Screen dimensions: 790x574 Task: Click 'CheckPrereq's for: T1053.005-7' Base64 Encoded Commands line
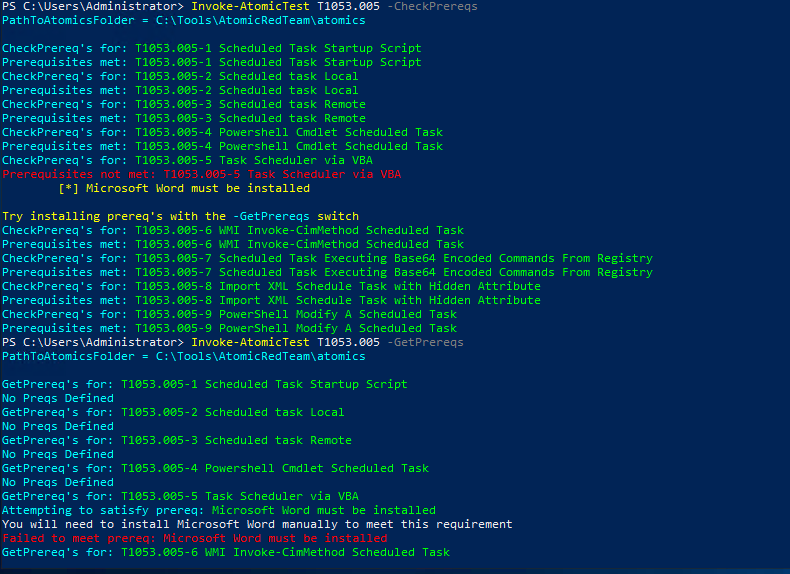[x=327, y=259]
